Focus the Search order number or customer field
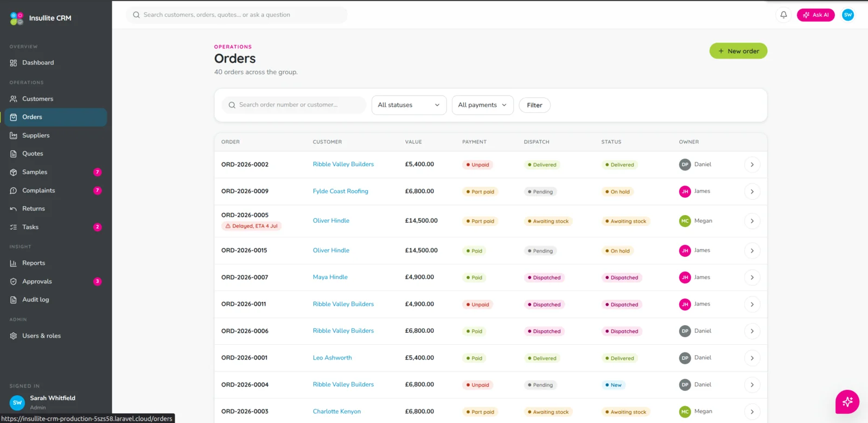The image size is (868, 423). coord(293,105)
